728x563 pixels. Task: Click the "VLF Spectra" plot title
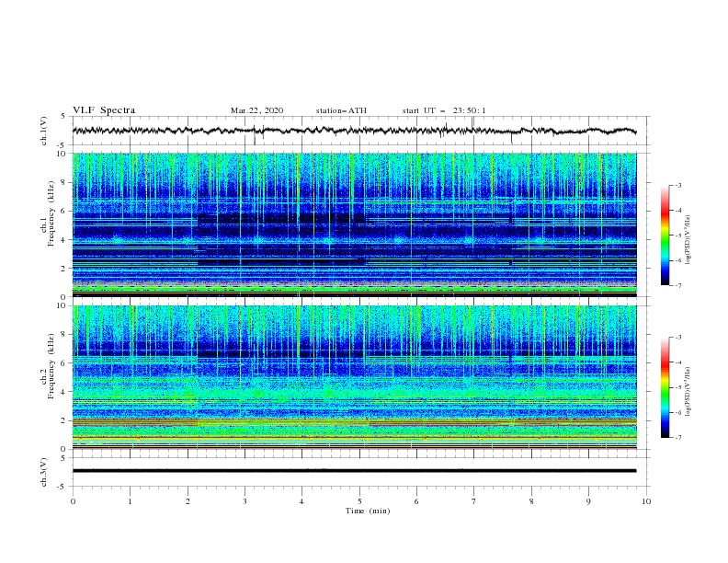click(104, 110)
